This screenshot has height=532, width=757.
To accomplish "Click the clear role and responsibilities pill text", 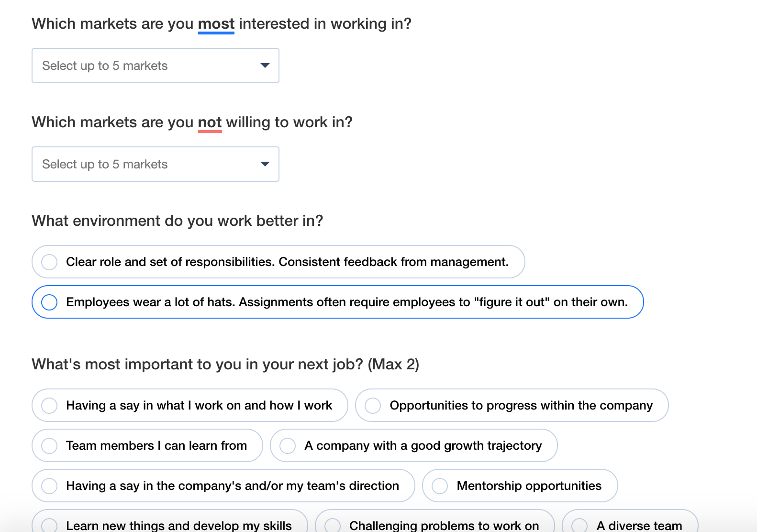I will [287, 262].
